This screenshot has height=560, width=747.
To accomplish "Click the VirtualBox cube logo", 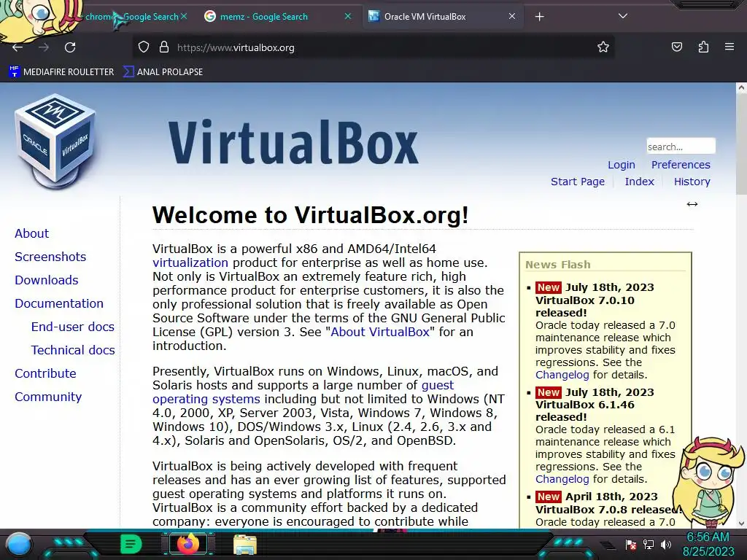I will tap(55, 141).
